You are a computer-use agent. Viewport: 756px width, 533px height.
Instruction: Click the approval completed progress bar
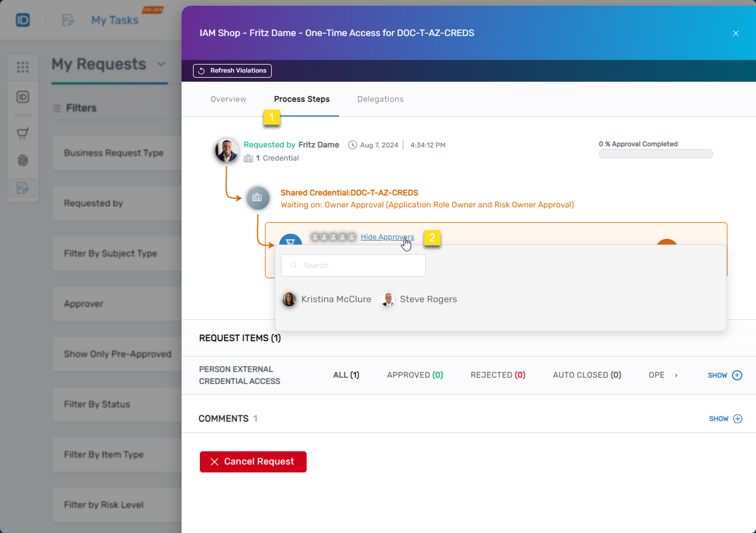656,154
